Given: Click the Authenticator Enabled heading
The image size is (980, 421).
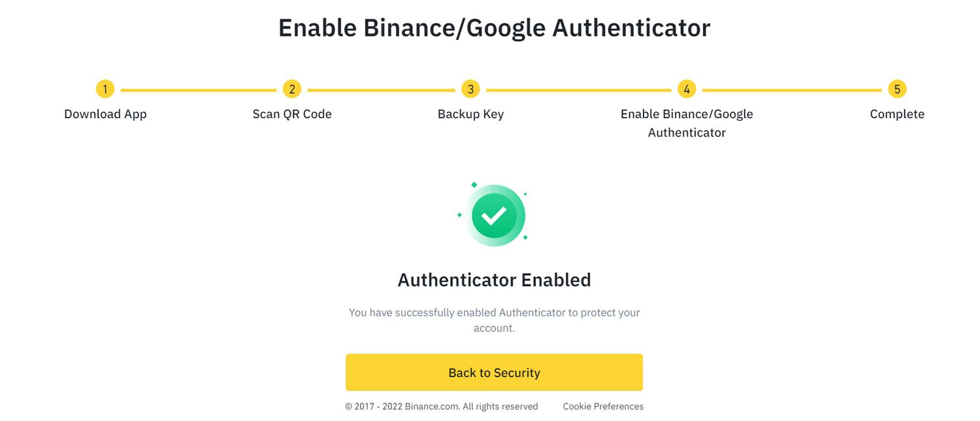Looking at the screenshot, I should coord(495,279).
